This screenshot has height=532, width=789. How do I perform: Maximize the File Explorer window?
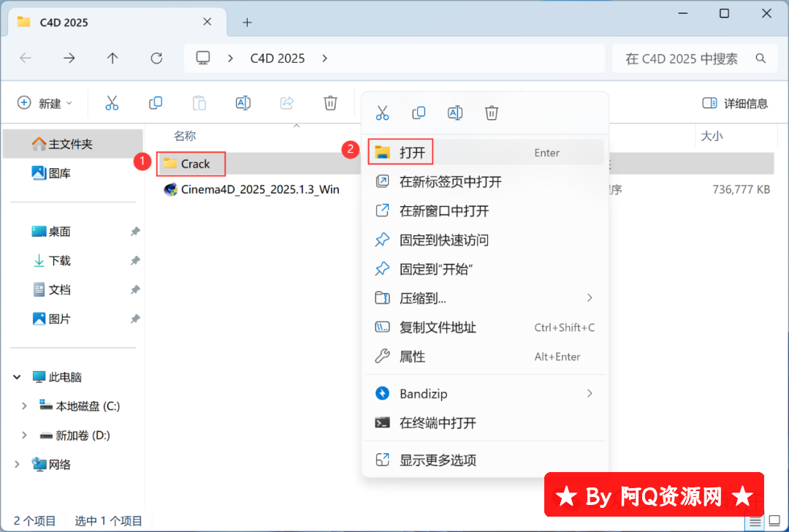(x=724, y=14)
